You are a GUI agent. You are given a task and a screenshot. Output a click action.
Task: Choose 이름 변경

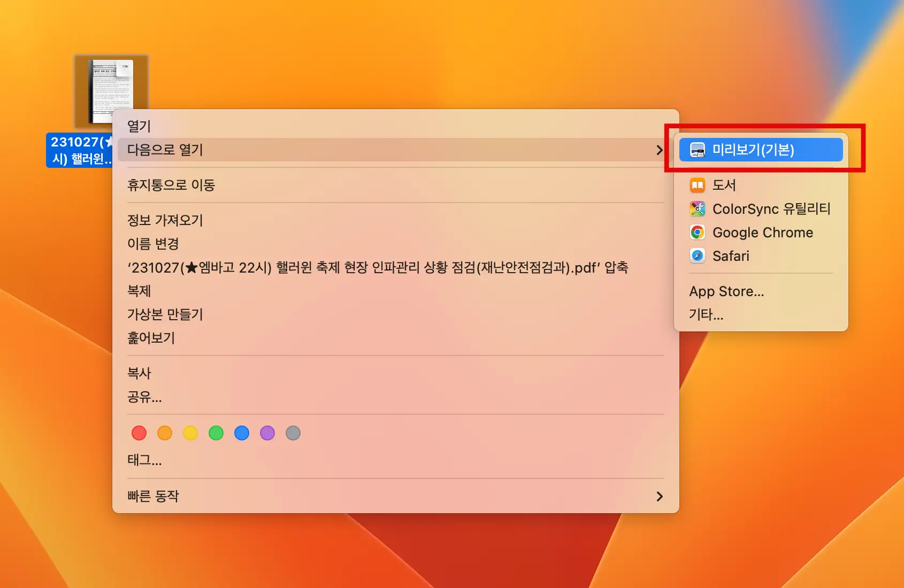tap(396, 244)
